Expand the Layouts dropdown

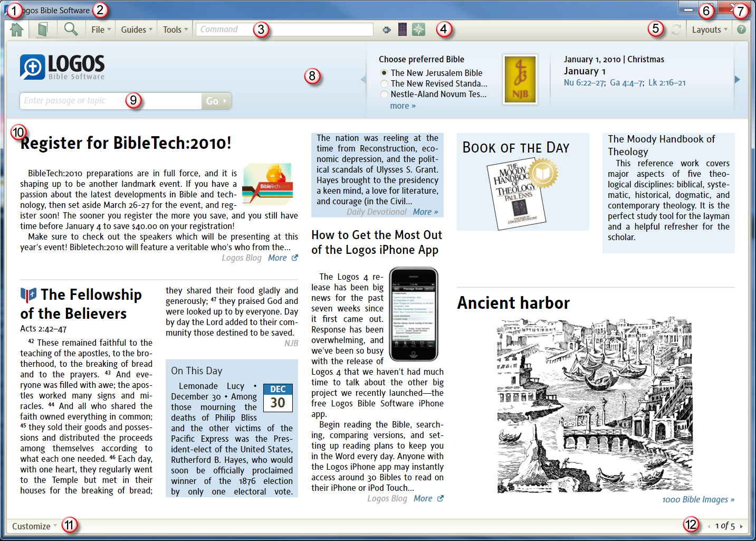709,30
